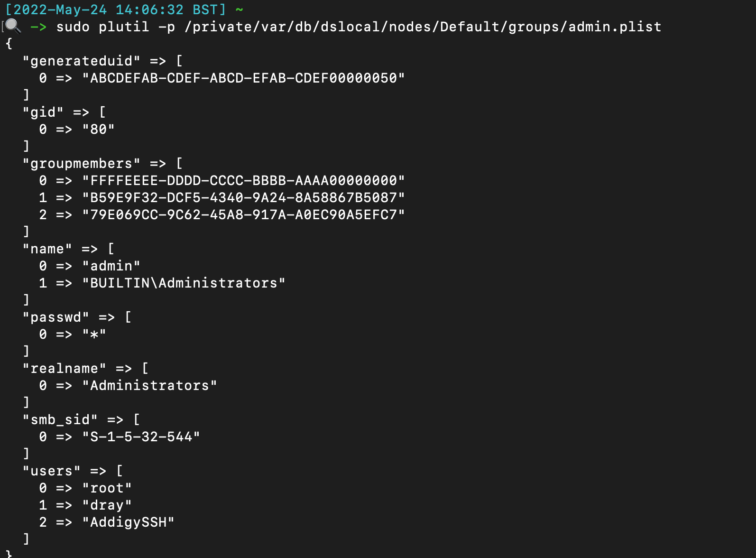
Task: Click the ABCDEFAB-CDEF generated UID value
Action: pyautogui.click(x=243, y=78)
